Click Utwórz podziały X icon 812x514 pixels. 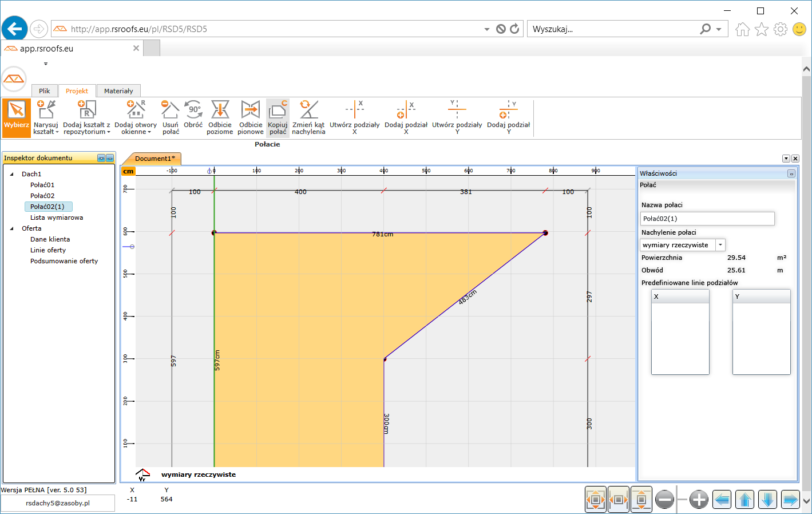[x=354, y=117]
